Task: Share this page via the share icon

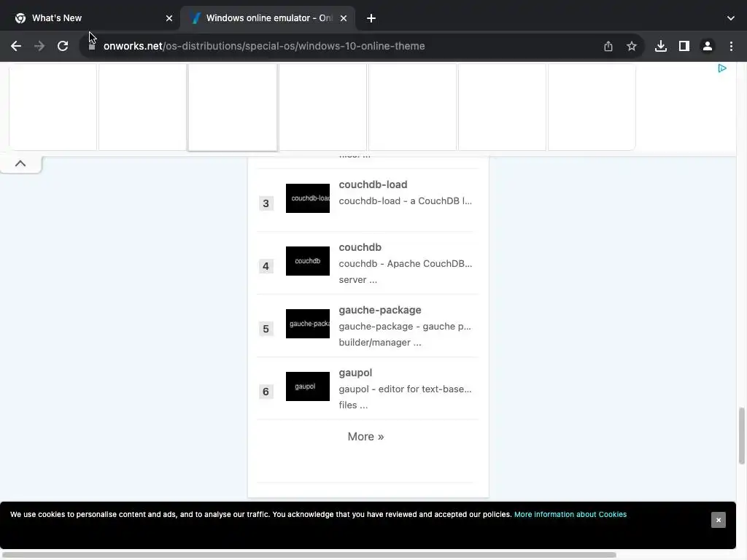Action: click(x=608, y=46)
